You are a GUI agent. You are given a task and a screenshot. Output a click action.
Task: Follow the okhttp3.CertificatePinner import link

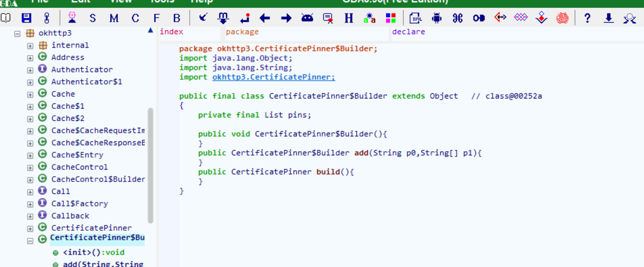point(274,77)
